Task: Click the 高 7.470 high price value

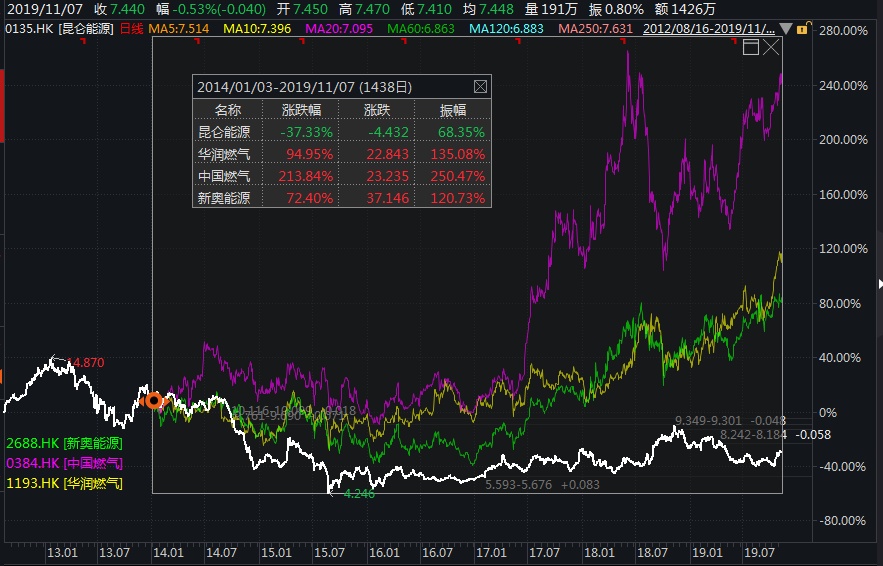Action: coord(364,9)
